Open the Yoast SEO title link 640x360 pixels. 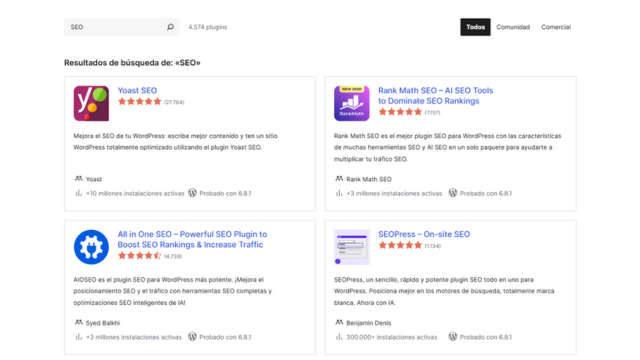click(x=137, y=90)
